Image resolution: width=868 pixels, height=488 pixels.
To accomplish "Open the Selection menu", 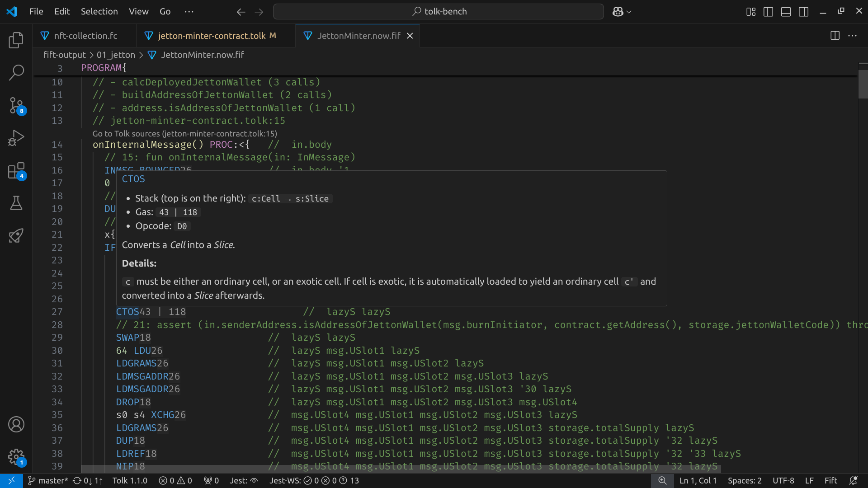I will (99, 11).
